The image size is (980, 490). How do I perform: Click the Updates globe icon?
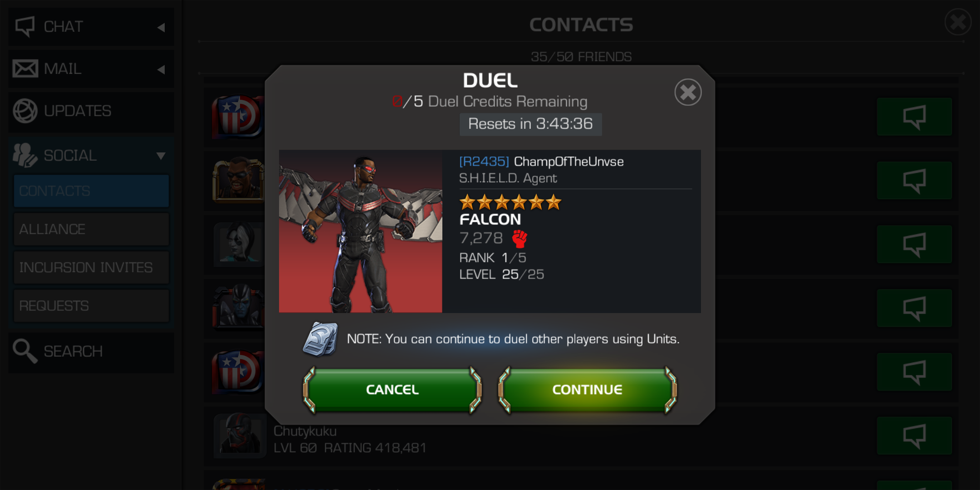coord(25,111)
